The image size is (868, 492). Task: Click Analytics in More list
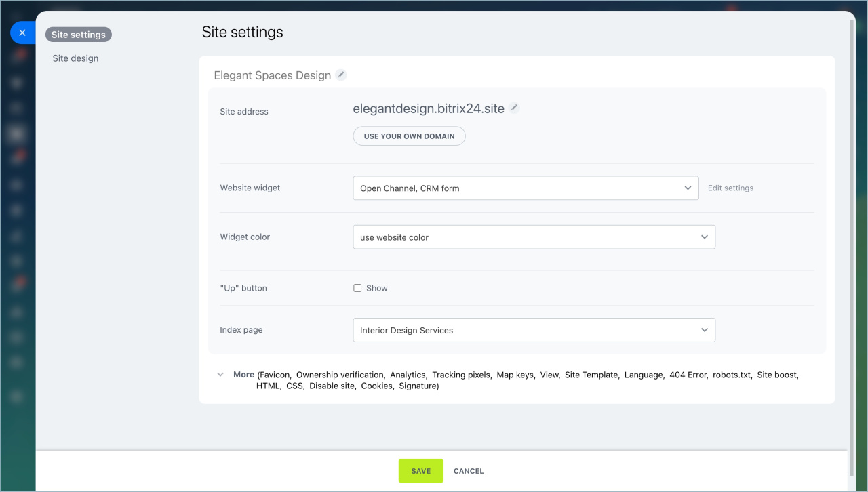(x=408, y=375)
